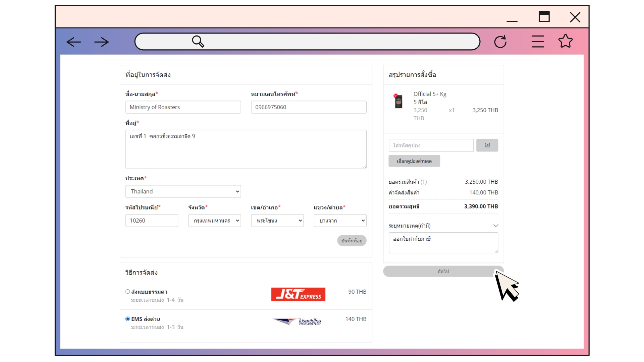The width and height of the screenshot is (644, 362).
Task: Click the เลือกคูปองส่วนลด button
Action: tap(414, 161)
